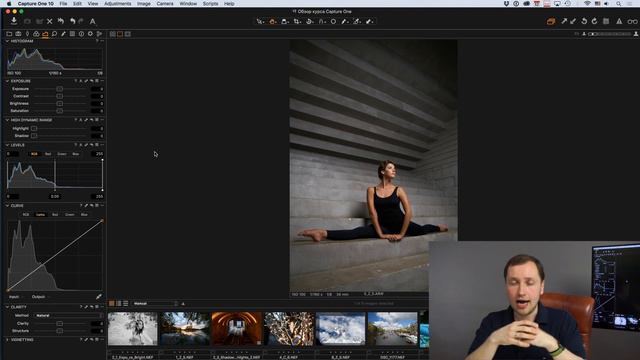The height and width of the screenshot is (360, 640).
Task: Toggle proof margin viewer icon
Action: point(128,34)
